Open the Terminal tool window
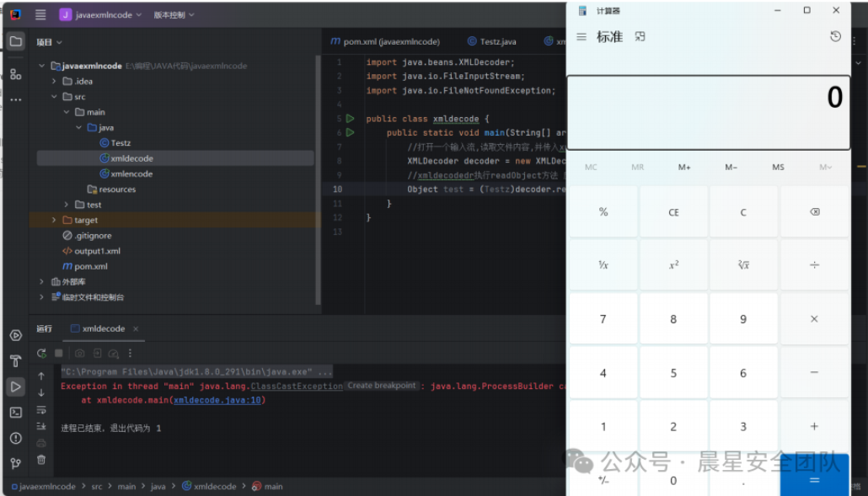Screen dimensions: 868x496 point(15,413)
